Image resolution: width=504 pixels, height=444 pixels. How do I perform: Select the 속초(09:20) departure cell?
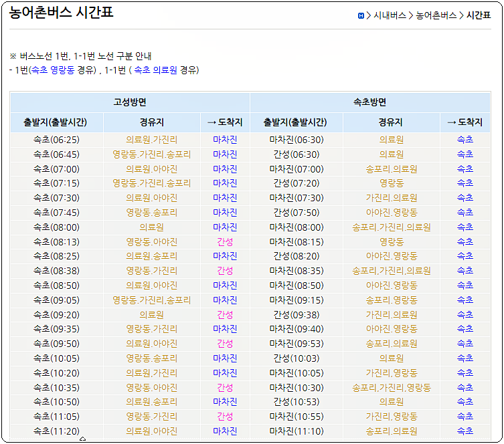click(x=57, y=315)
